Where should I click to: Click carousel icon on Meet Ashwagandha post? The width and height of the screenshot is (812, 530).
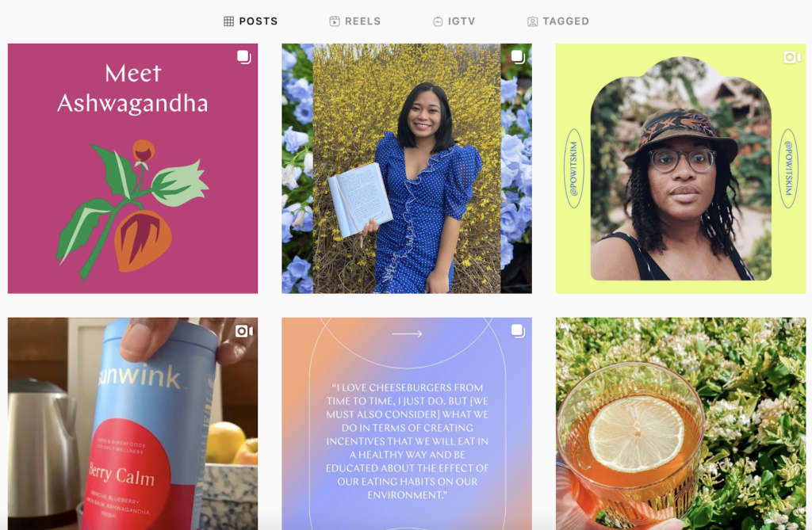[244, 57]
